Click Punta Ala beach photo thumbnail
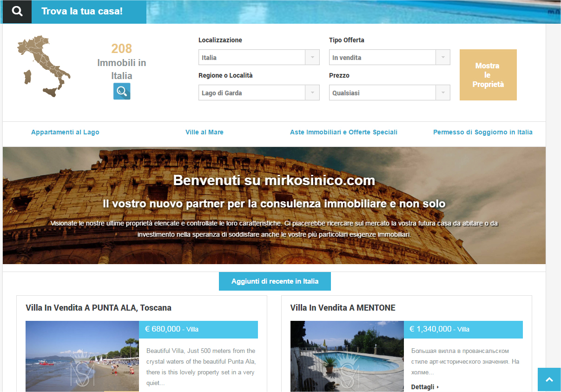561x392 pixels. pyautogui.click(x=82, y=356)
